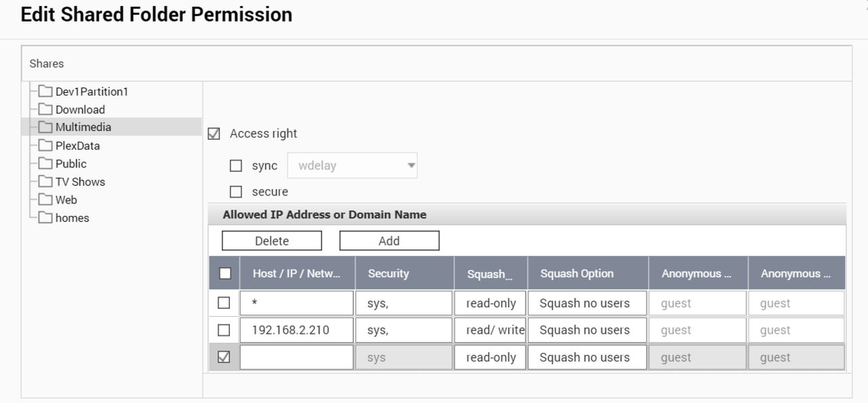Click the PlexData folder icon
Screen dimensions: 868x403
(45, 146)
